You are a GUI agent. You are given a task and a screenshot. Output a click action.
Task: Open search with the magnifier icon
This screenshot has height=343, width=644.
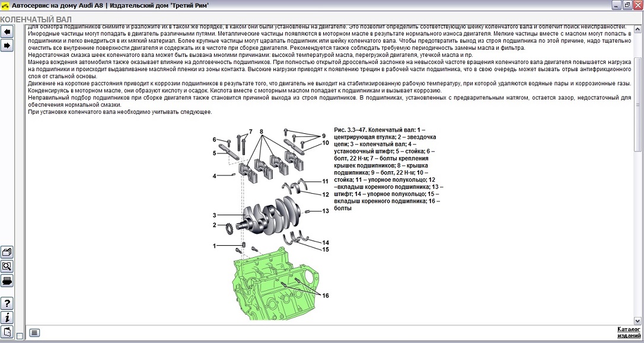(7, 266)
